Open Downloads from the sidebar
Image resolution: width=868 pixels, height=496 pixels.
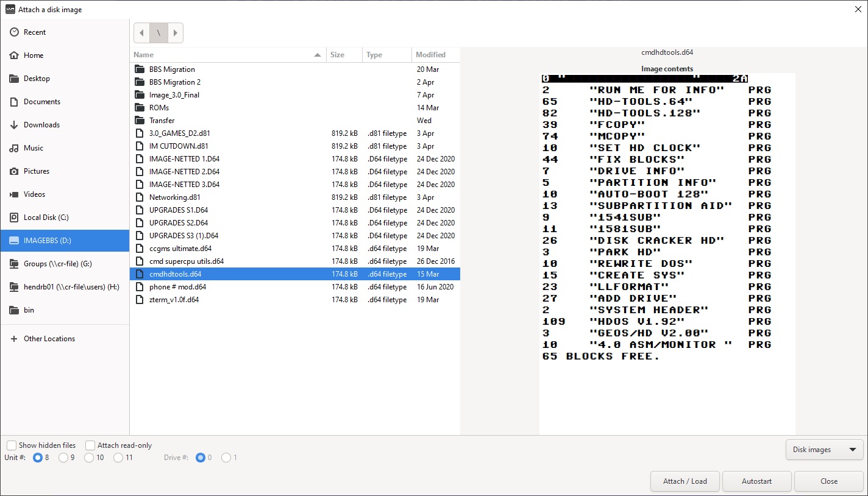pos(65,125)
